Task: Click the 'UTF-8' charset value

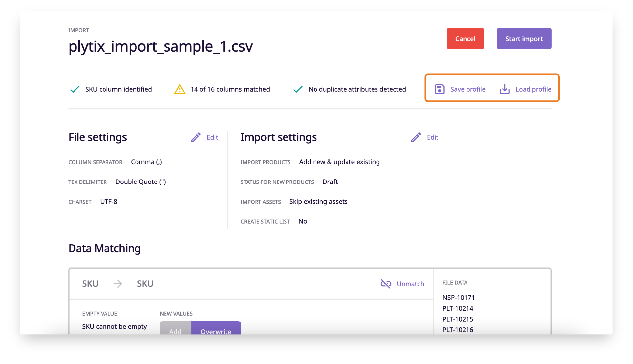Action: [x=108, y=202]
